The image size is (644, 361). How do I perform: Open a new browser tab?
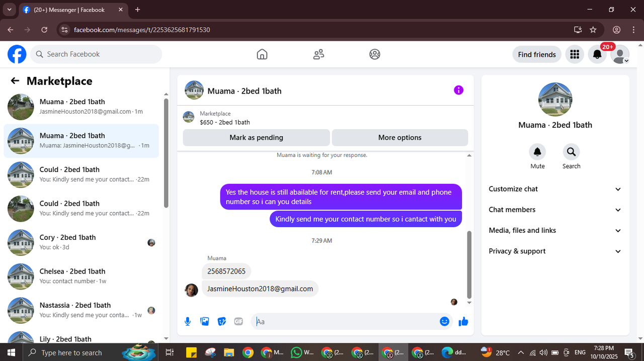[138, 10]
